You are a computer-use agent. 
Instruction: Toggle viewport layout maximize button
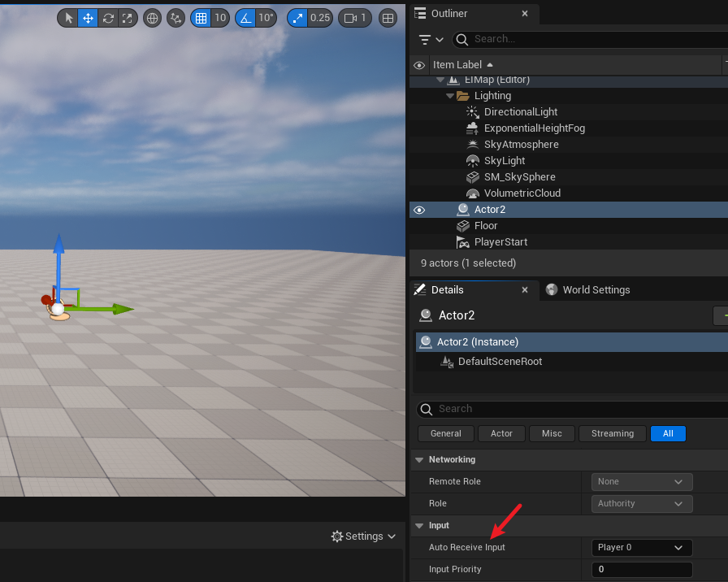tap(388, 18)
